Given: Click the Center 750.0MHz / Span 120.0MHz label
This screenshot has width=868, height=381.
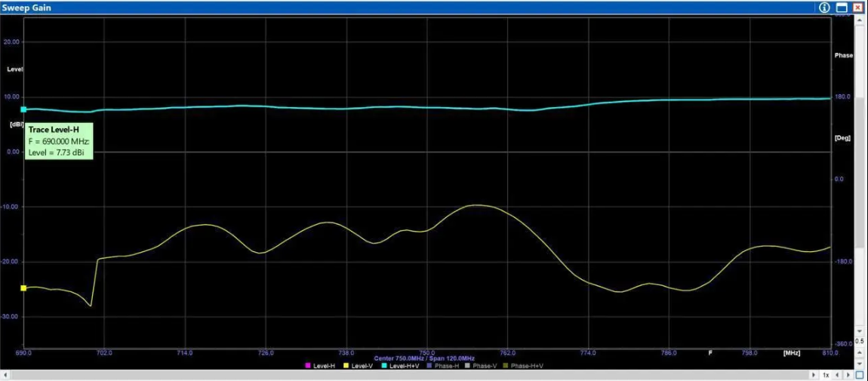Looking at the screenshot, I should click(424, 358).
